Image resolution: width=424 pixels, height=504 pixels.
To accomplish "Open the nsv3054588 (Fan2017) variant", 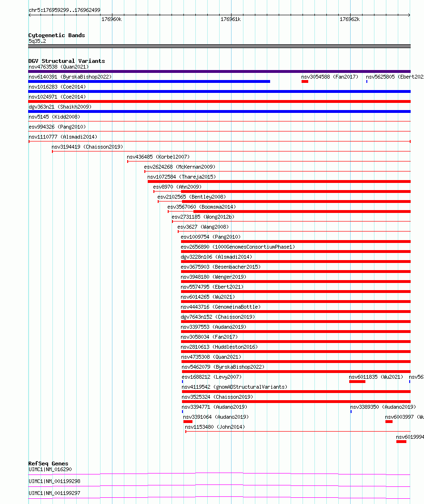I will pyautogui.click(x=330, y=77).
